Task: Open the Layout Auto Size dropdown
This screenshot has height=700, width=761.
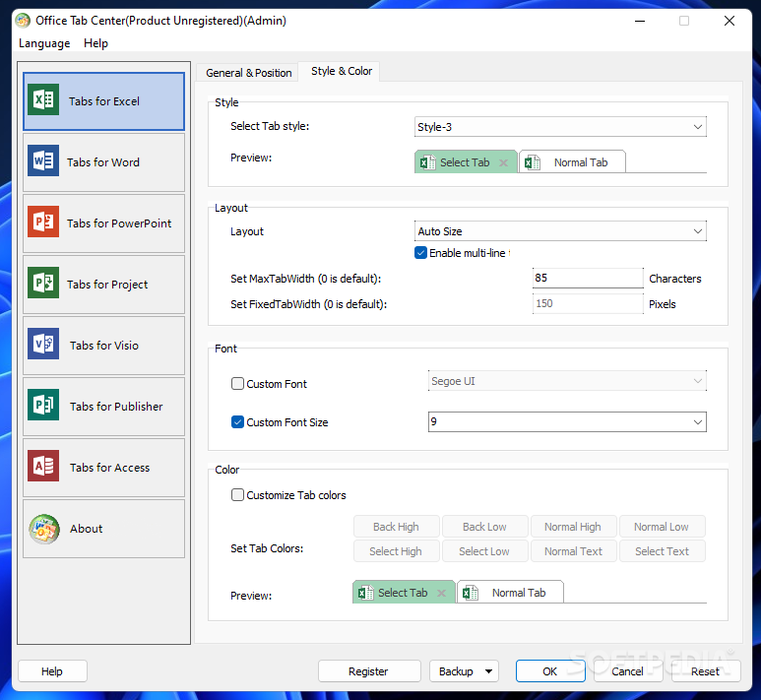Action: click(560, 231)
